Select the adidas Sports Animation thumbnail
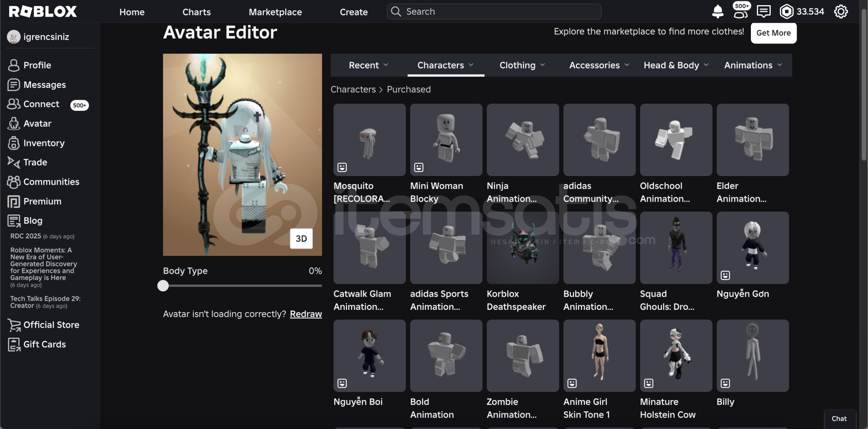This screenshot has width=868, height=429. click(446, 248)
